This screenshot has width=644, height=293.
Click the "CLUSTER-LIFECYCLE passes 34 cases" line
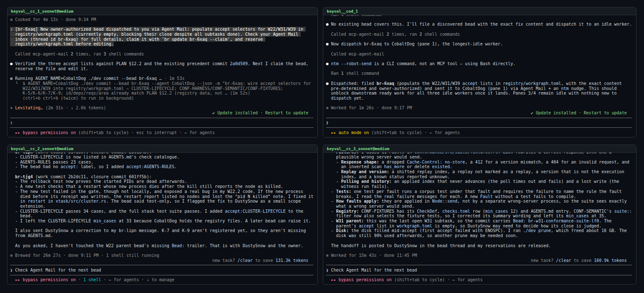pos(159,214)
